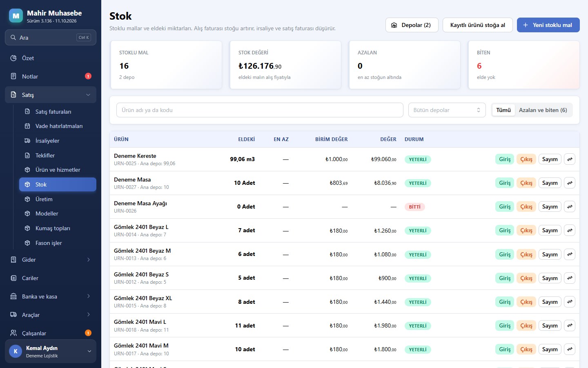Click the Ürün adı ya da kodu search field
This screenshot has height=368, width=588.
pos(260,110)
